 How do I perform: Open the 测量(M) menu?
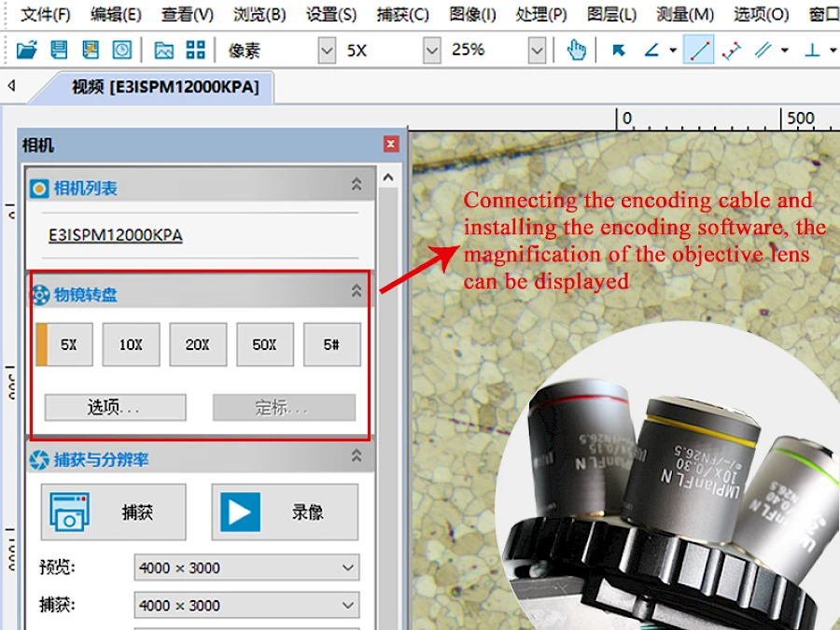pyautogui.click(x=685, y=14)
